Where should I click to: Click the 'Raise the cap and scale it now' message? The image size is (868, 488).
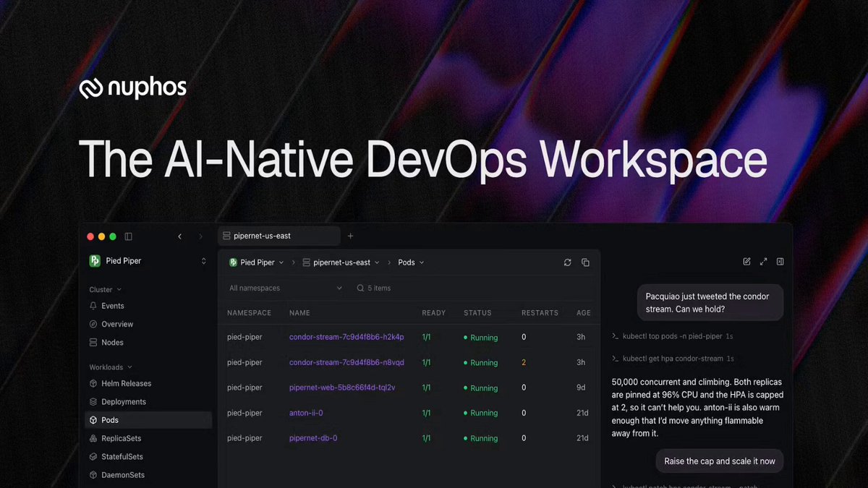(720, 461)
